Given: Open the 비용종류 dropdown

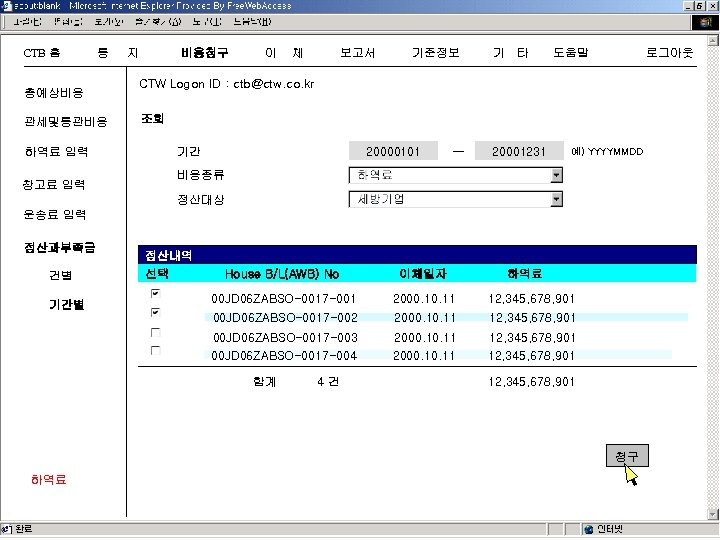Looking at the screenshot, I should 556,175.
